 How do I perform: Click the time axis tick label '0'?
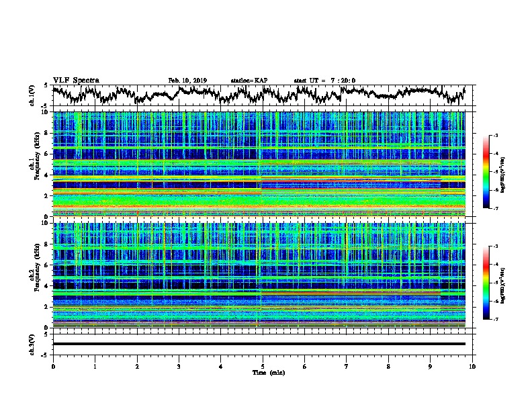[x=53, y=367]
